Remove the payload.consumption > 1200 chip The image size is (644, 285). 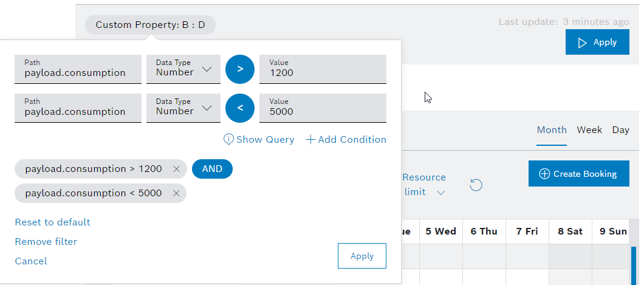pos(176,170)
